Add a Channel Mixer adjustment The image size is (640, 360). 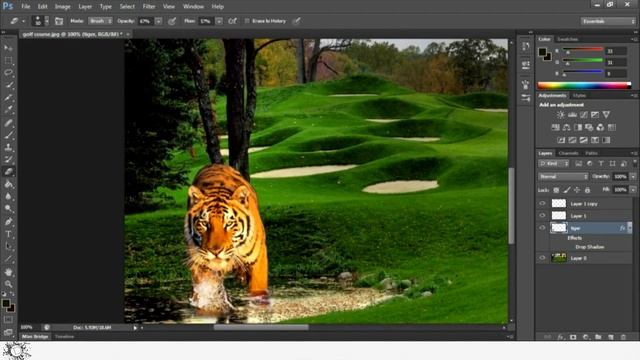(600, 127)
